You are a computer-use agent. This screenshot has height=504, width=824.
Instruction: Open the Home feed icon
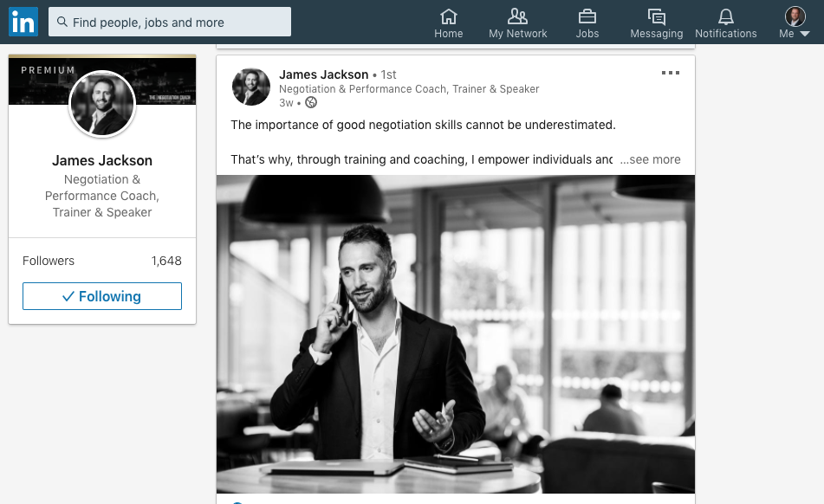448,16
